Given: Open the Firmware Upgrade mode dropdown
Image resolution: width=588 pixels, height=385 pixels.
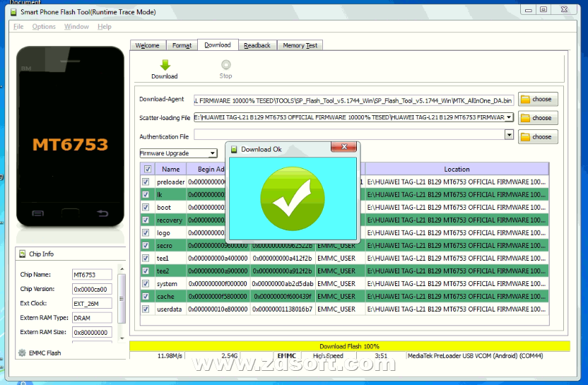Looking at the screenshot, I should 179,153.
